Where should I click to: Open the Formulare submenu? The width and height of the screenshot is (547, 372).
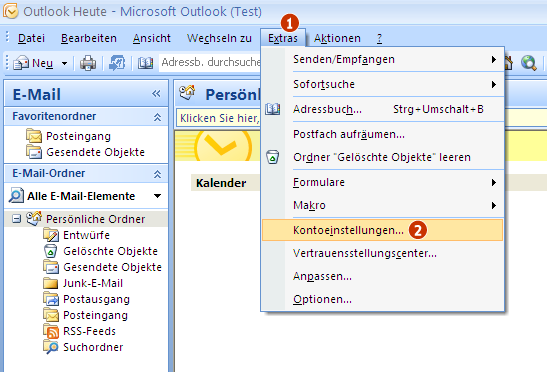tap(383, 182)
